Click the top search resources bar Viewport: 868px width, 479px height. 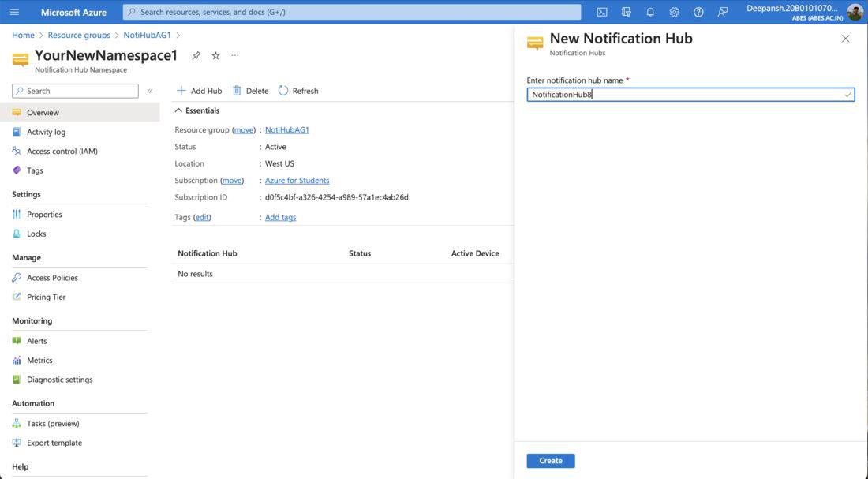352,12
